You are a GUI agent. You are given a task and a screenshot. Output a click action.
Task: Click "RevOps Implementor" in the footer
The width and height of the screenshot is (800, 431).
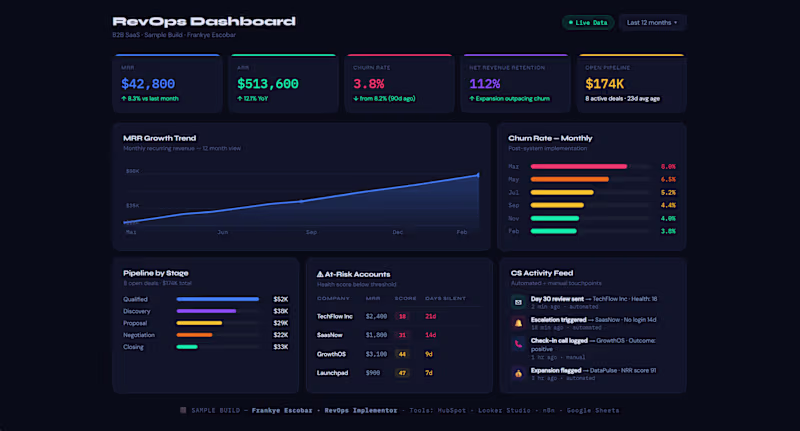click(x=361, y=410)
